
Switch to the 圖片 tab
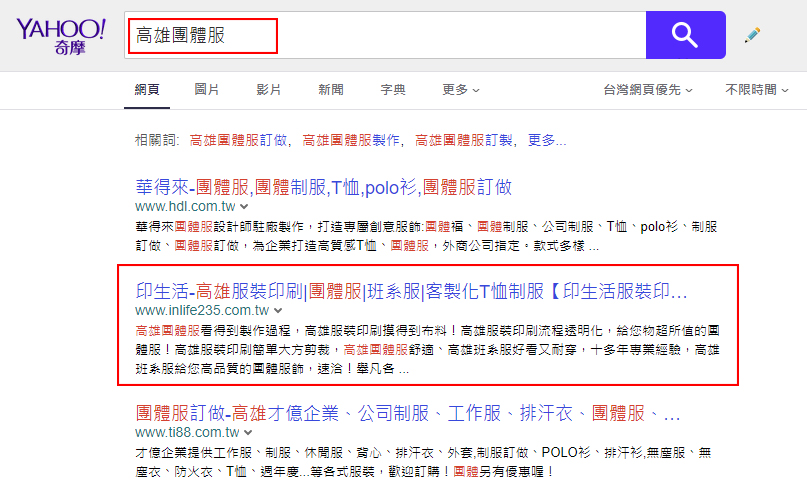click(x=207, y=90)
